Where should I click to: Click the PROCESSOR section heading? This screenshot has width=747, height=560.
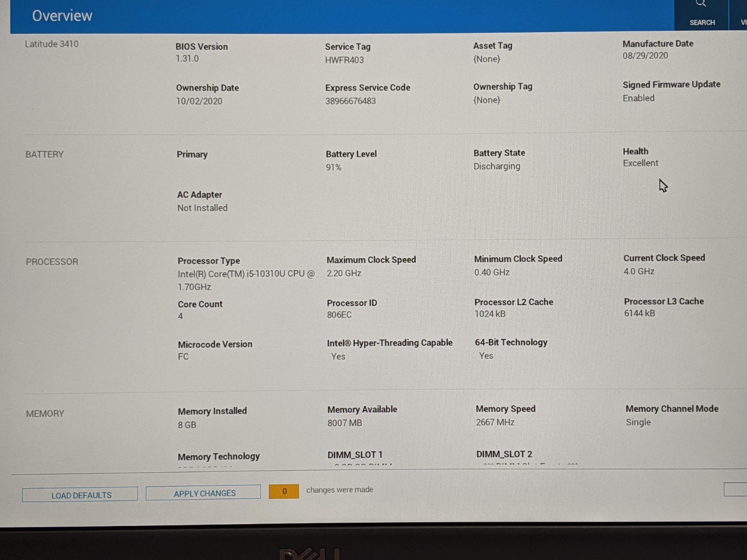52,262
